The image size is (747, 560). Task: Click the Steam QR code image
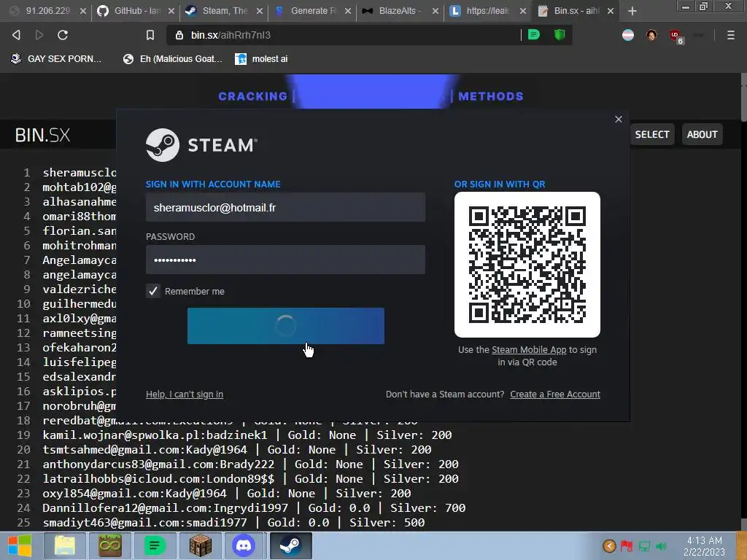(x=527, y=264)
